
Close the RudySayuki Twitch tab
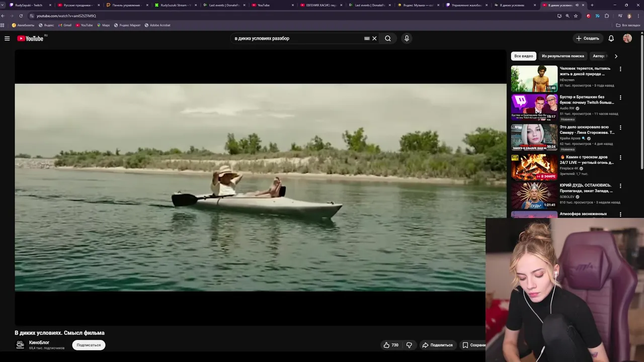coord(50,5)
